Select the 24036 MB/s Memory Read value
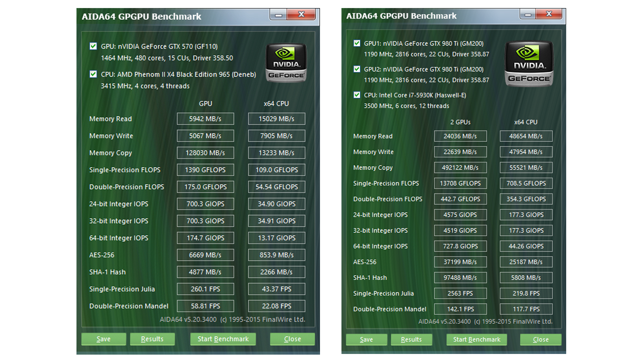The height and width of the screenshot is (362, 644). [x=460, y=136]
